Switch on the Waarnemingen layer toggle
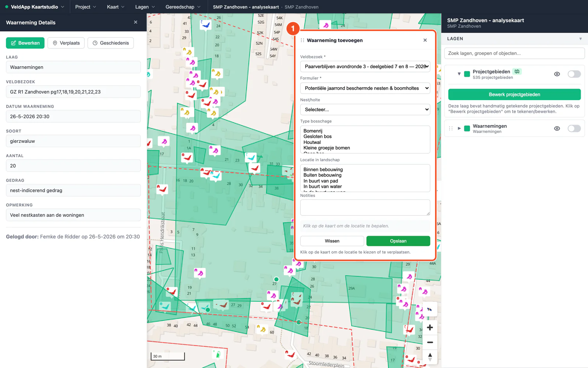 click(574, 128)
